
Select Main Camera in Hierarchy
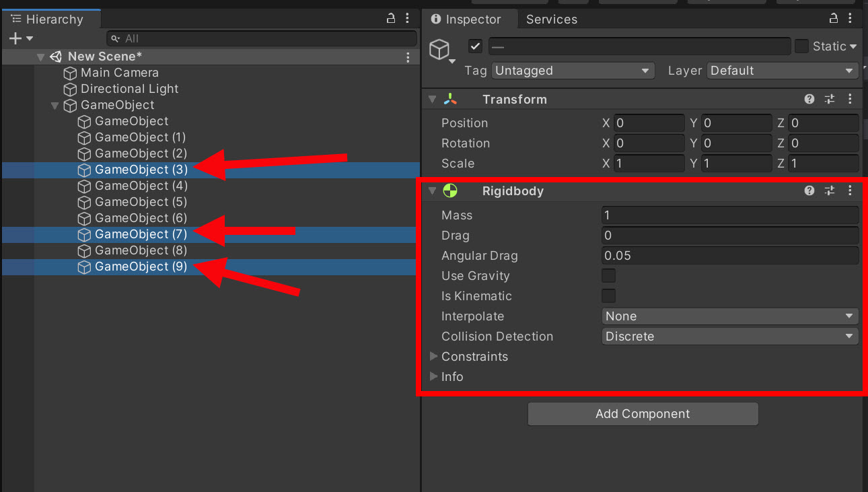(x=120, y=73)
